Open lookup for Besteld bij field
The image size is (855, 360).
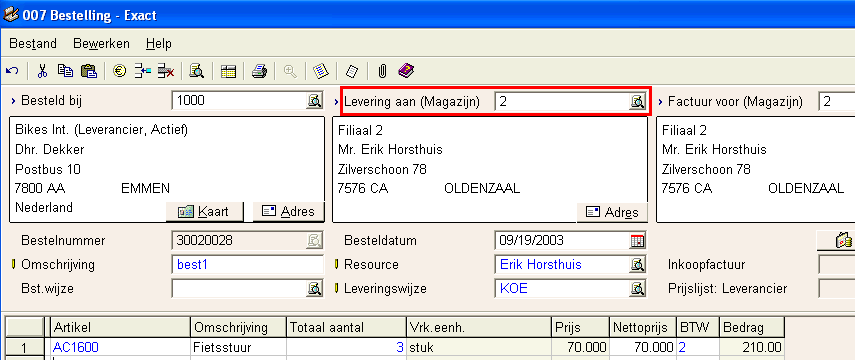(x=314, y=101)
